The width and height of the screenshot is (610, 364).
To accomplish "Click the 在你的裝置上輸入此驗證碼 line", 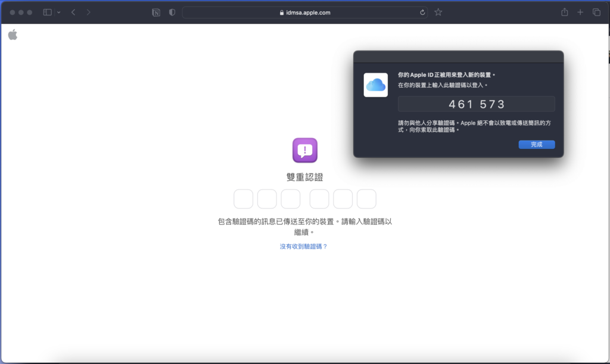I will coord(443,85).
